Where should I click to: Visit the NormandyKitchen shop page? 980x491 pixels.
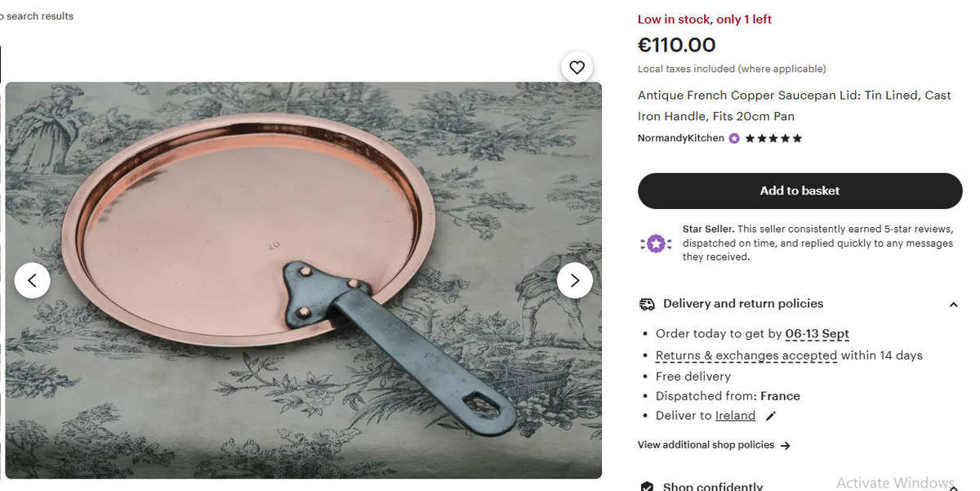[x=680, y=138]
